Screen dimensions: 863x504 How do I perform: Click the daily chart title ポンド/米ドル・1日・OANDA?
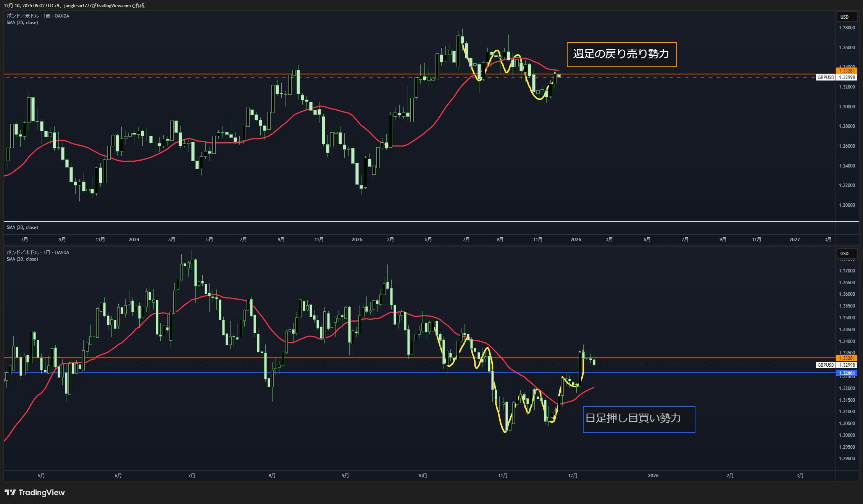[x=38, y=253]
